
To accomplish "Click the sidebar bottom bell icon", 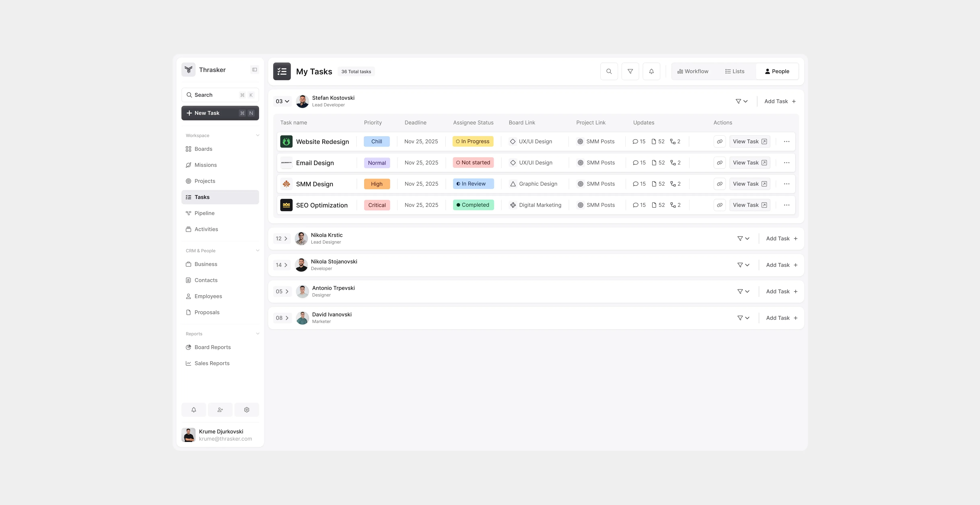I will coord(194,409).
